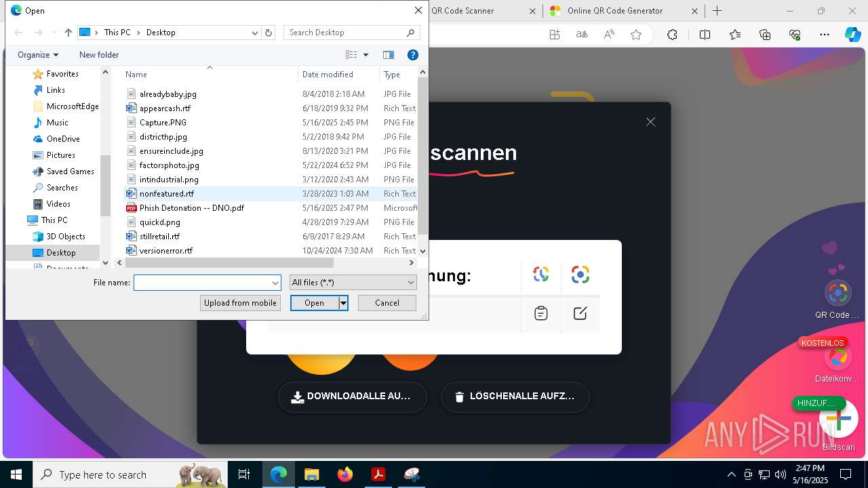868x488 pixels.
Task: Click Upload from mobile button
Action: (x=240, y=303)
